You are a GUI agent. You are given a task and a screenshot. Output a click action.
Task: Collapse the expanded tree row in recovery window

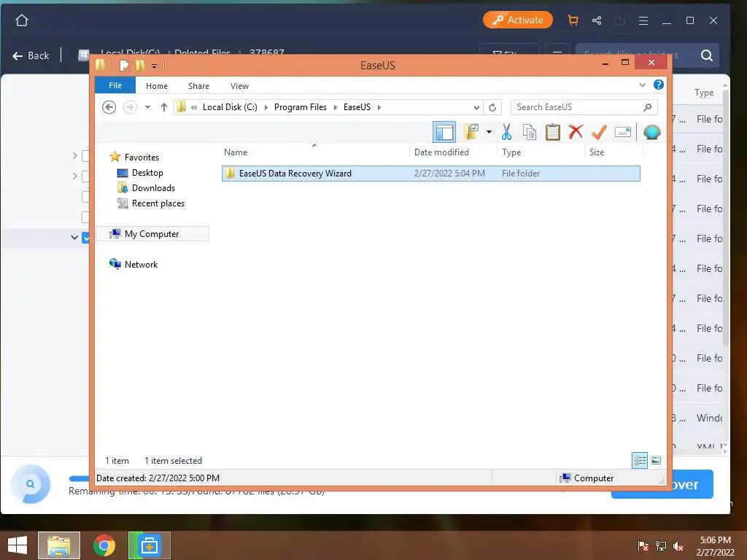(x=74, y=237)
